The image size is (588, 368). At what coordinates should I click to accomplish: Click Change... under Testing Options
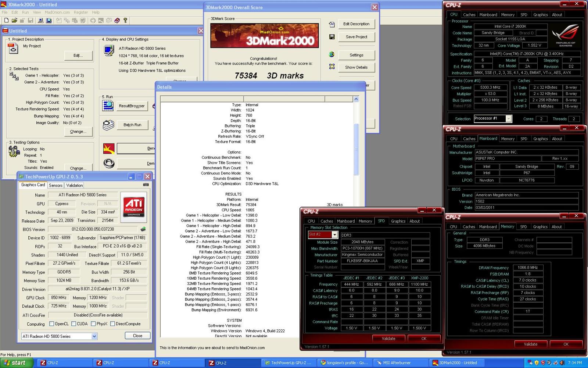pyautogui.click(x=78, y=168)
